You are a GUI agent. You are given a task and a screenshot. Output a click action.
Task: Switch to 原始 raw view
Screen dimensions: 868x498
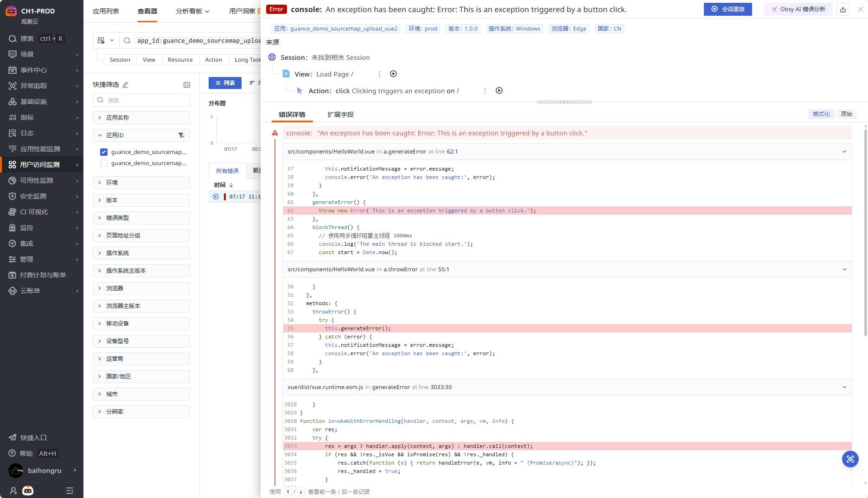point(847,114)
